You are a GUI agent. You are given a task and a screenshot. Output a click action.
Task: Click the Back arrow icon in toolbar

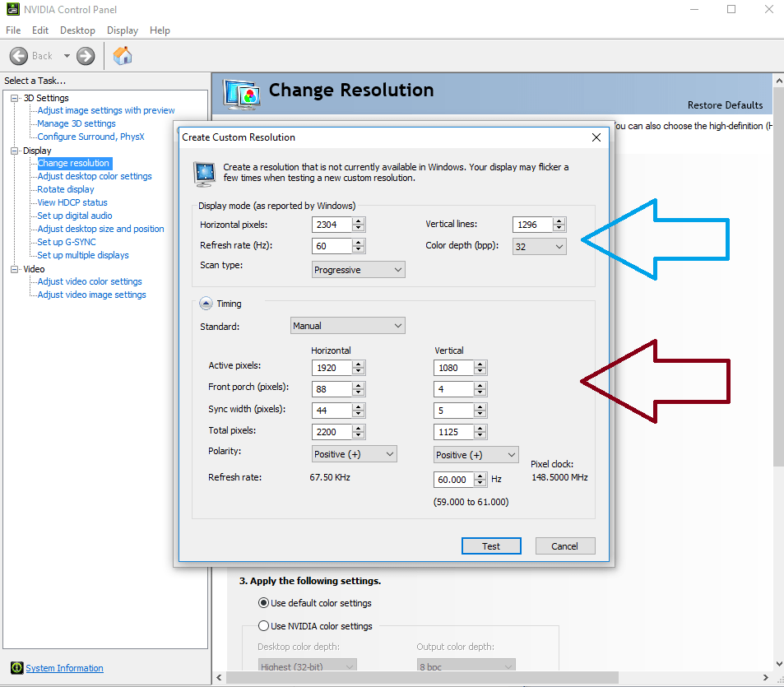(x=19, y=56)
